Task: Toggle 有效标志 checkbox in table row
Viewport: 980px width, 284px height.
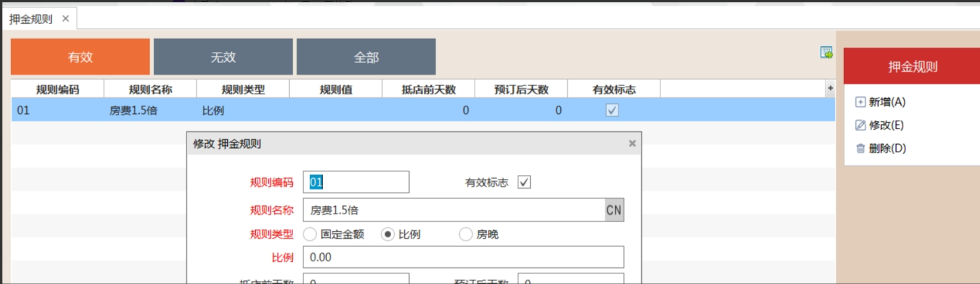Action: 612,110
